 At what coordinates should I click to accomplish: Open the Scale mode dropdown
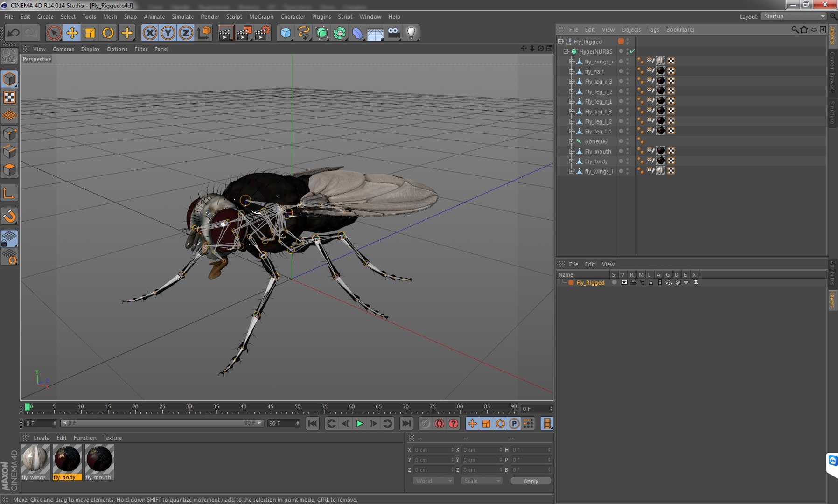(x=482, y=481)
